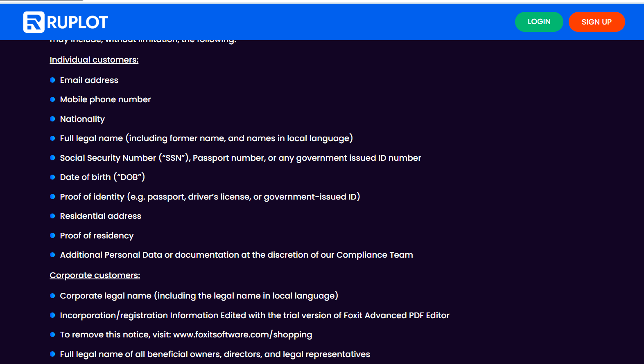Click the RUPLOT brand name text

[77, 22]
